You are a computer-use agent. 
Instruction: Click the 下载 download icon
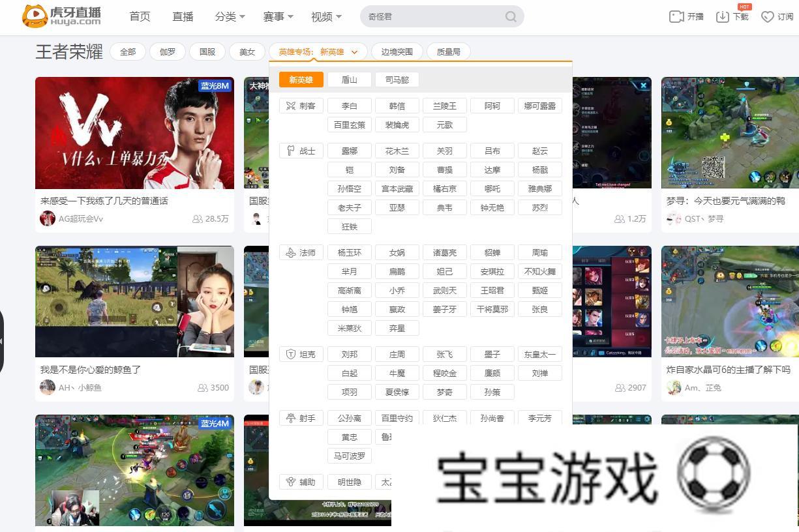(x=722, y=16)
